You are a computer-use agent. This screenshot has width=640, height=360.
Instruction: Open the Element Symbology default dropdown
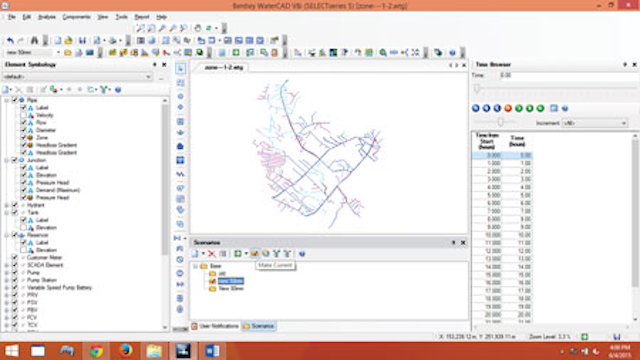77,77
